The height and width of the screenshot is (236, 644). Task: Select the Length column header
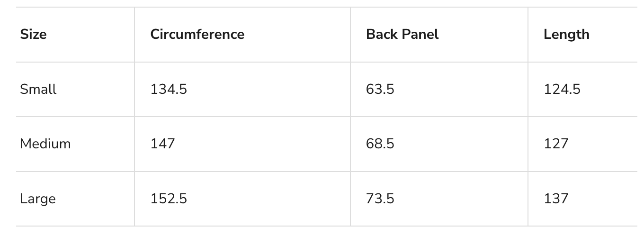[x=566, y=35]
